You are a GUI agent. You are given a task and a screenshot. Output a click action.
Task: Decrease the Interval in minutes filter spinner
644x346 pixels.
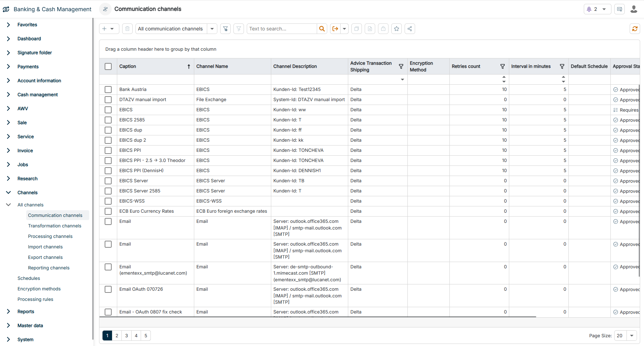tap(563, 82)
